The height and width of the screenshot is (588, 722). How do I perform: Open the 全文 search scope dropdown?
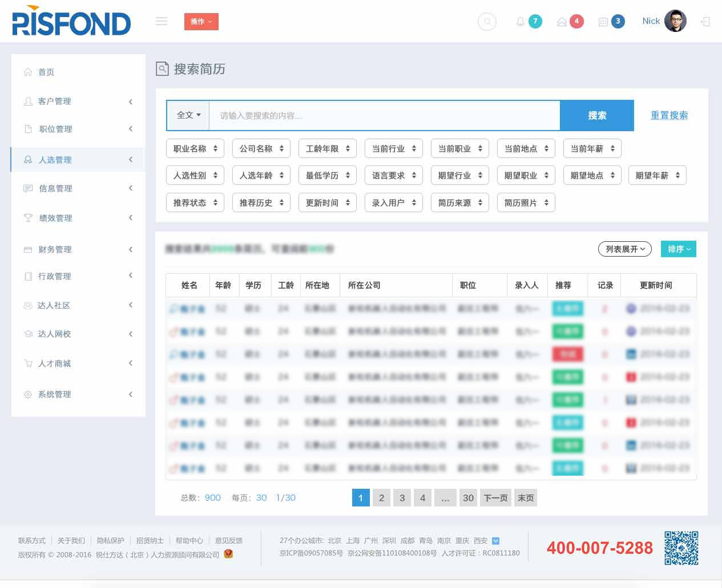[188, 115]
